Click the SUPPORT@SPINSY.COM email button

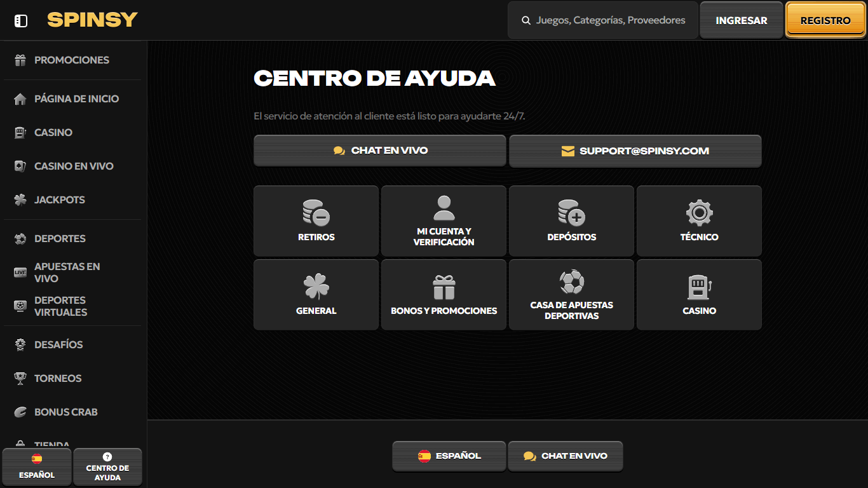(635, 151)
